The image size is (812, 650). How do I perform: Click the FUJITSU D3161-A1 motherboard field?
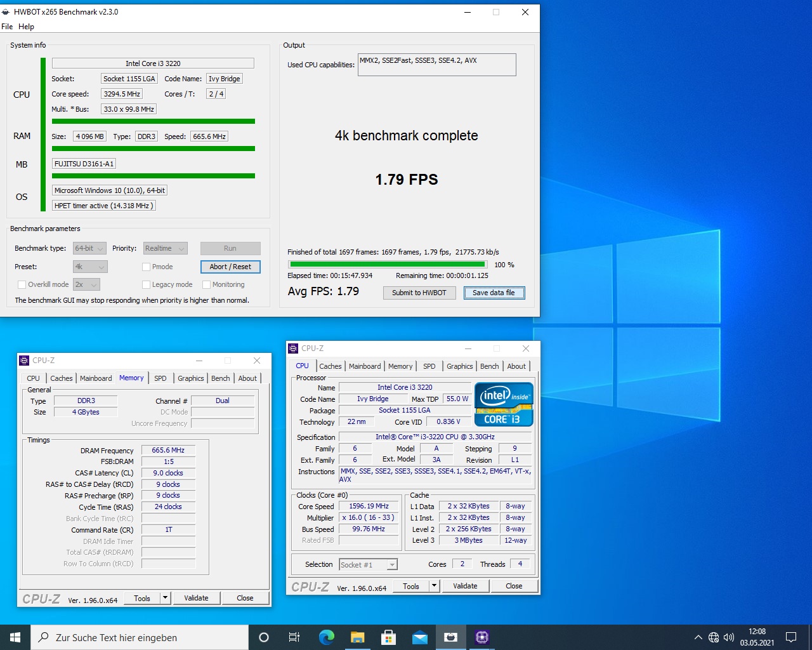[x=84, y=164]
